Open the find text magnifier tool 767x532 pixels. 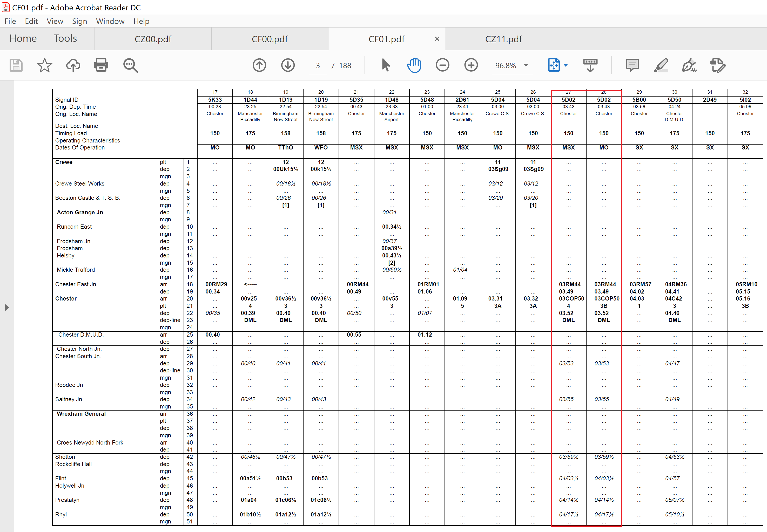[130, 65]
